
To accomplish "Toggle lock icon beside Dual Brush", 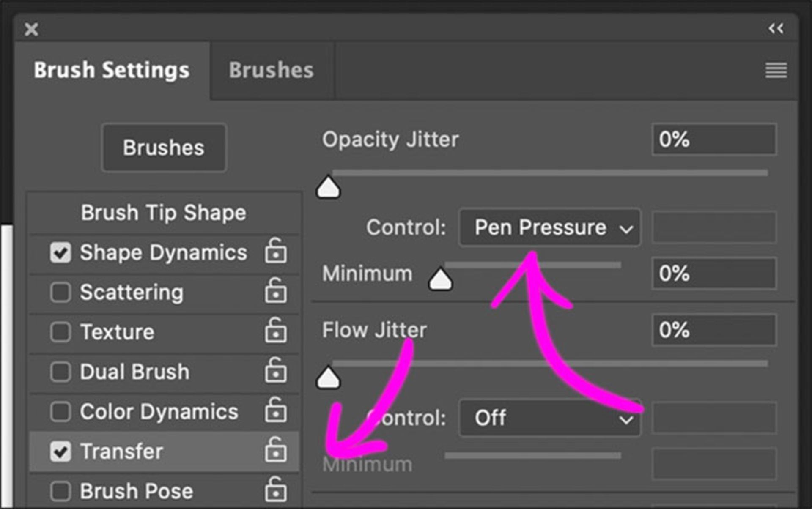I will point(275,370).
